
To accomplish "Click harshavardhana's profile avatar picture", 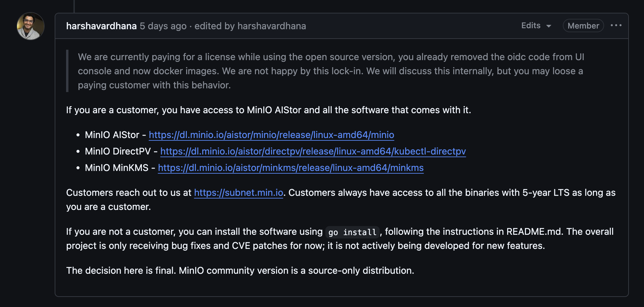I will point(31,26).
